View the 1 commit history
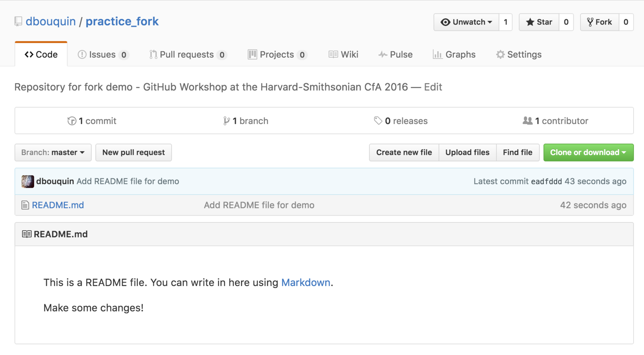This screenshot has height=355, width=644. (92, 121)
